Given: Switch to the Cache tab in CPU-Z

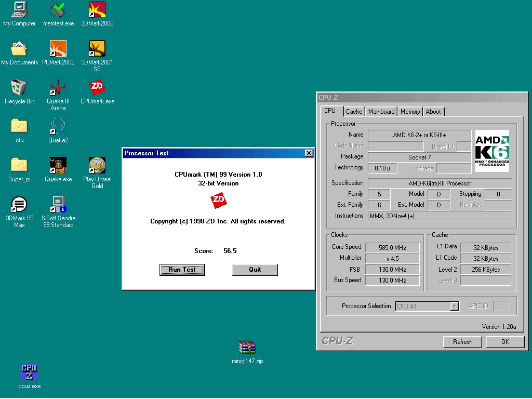Looking at the screenshot, I should click(354, 112).
